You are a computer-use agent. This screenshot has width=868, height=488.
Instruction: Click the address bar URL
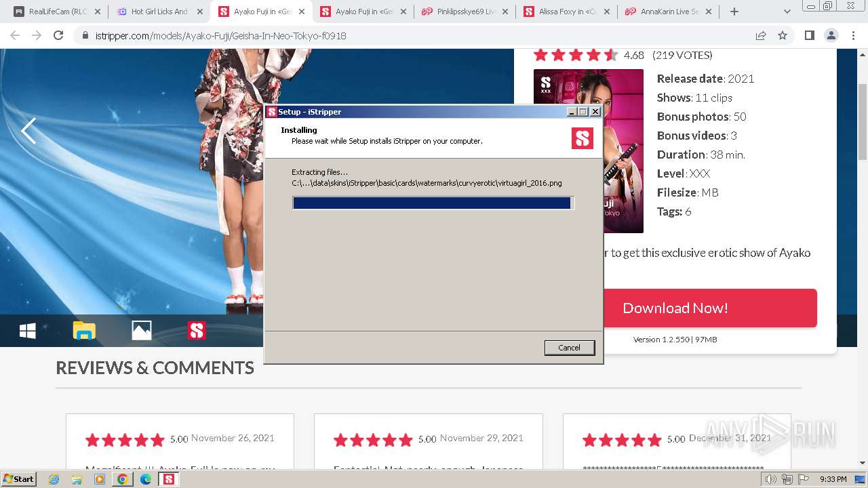220,36
